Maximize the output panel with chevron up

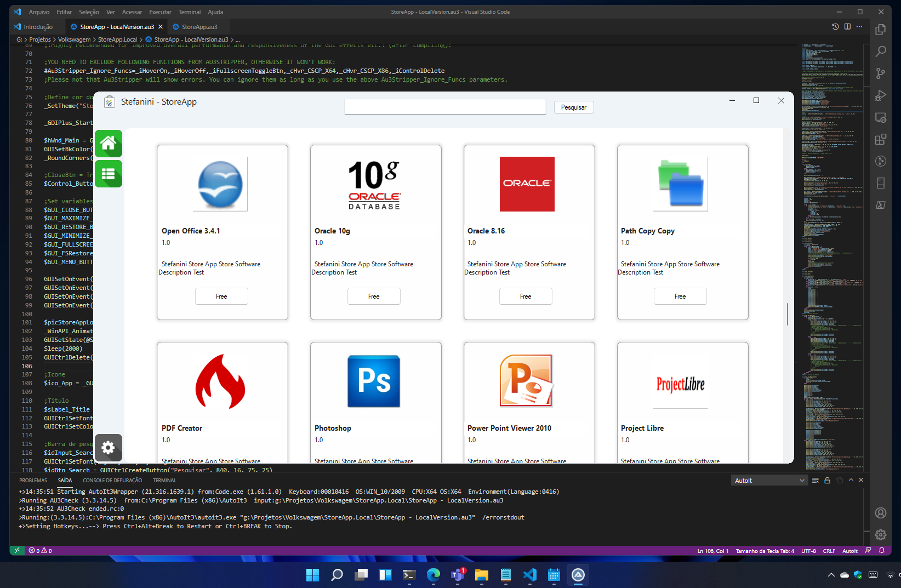[851, 480]
